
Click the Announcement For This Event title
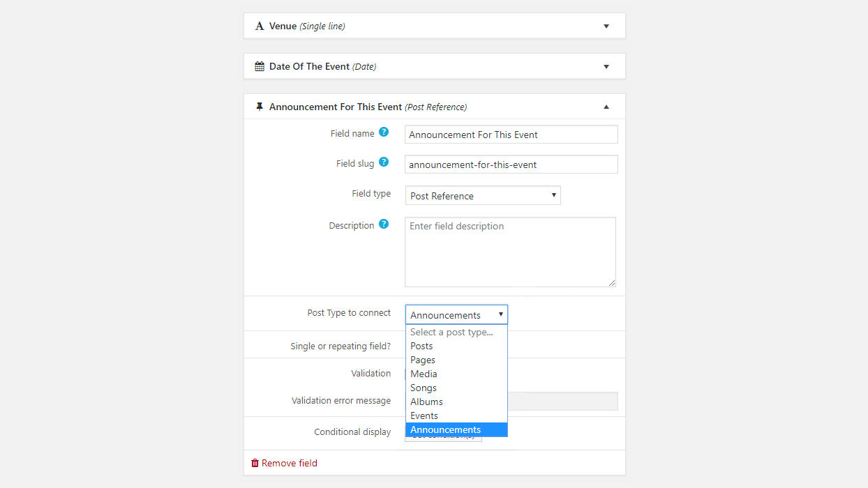coord(336,107)
